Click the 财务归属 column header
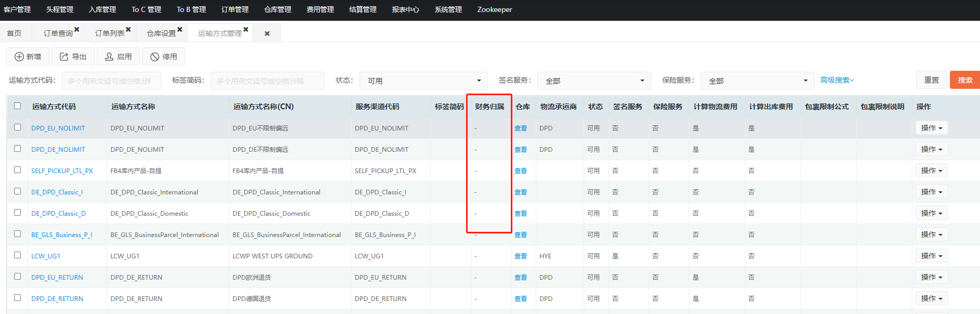This screenshot has width=980, height=314. pyautogui.click(x=489, y=107)
